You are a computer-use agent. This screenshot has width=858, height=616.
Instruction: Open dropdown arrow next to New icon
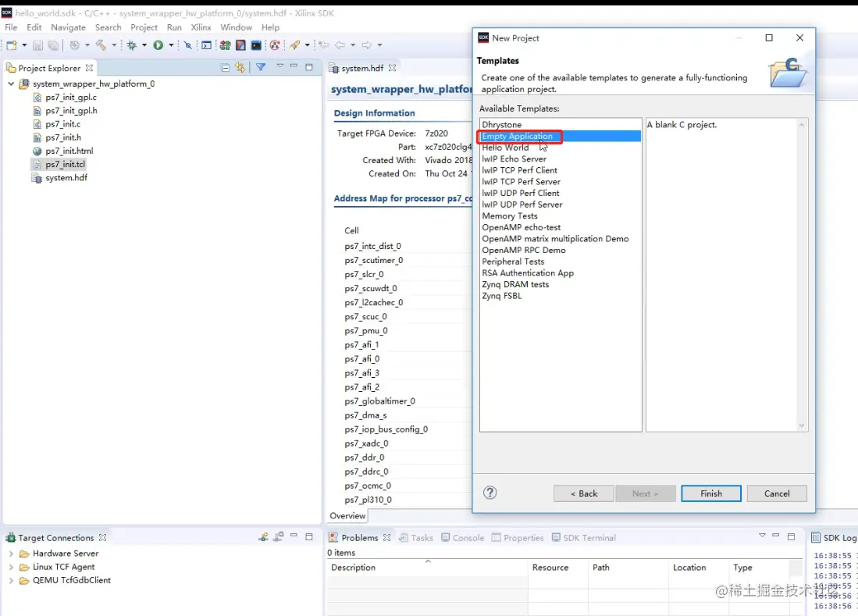24,45
